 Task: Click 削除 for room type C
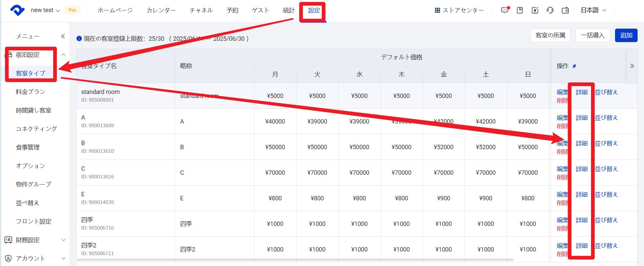pos(562,177)
